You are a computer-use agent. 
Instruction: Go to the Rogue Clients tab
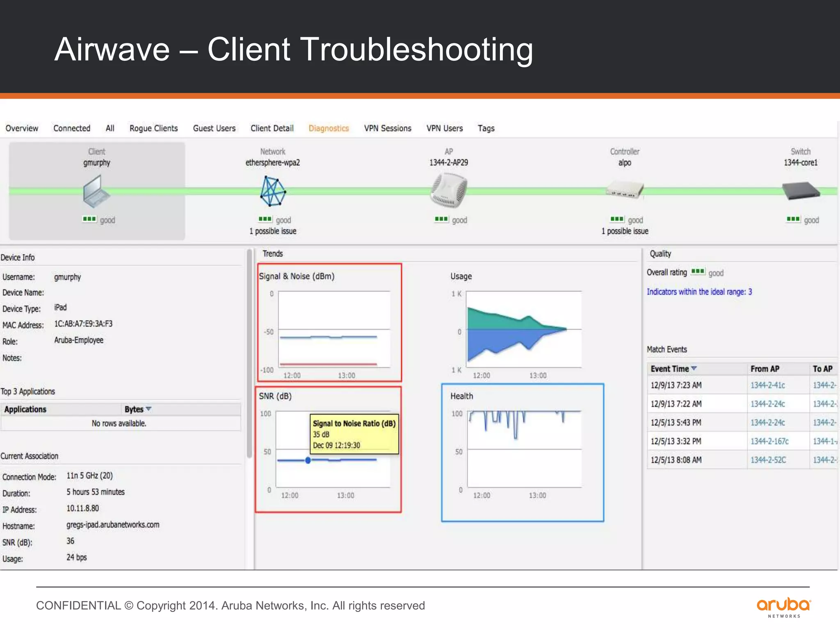(x=154, y=128)
